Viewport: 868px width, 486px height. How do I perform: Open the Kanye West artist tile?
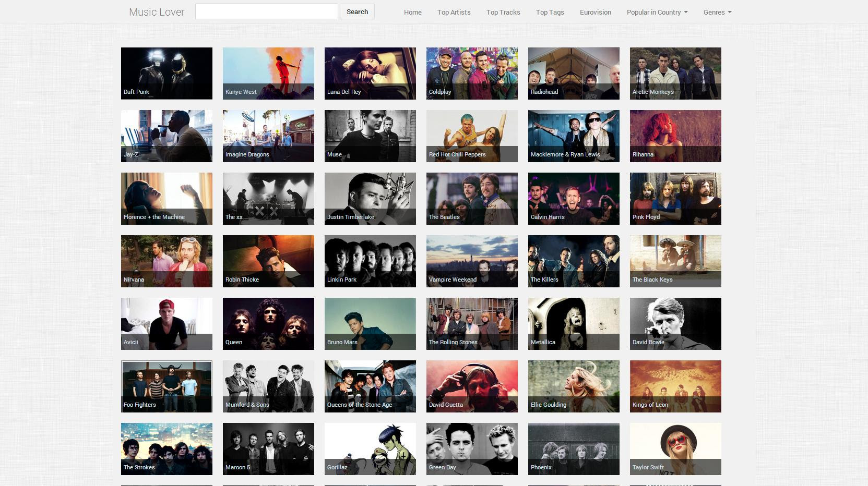pos(268,74)
